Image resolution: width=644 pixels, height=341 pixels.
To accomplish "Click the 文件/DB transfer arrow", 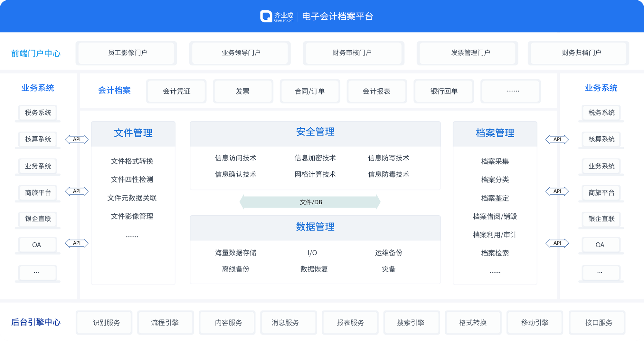I will pos(310,202).
